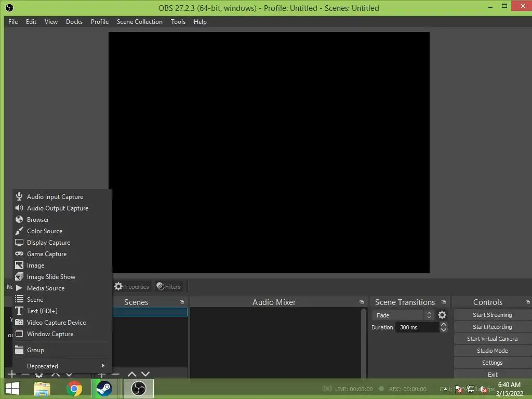Click the add source plus icon

[x=12, y=374]
